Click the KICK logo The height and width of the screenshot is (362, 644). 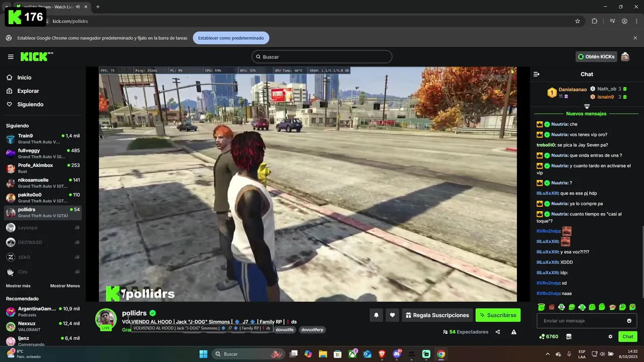click(37, 57)
